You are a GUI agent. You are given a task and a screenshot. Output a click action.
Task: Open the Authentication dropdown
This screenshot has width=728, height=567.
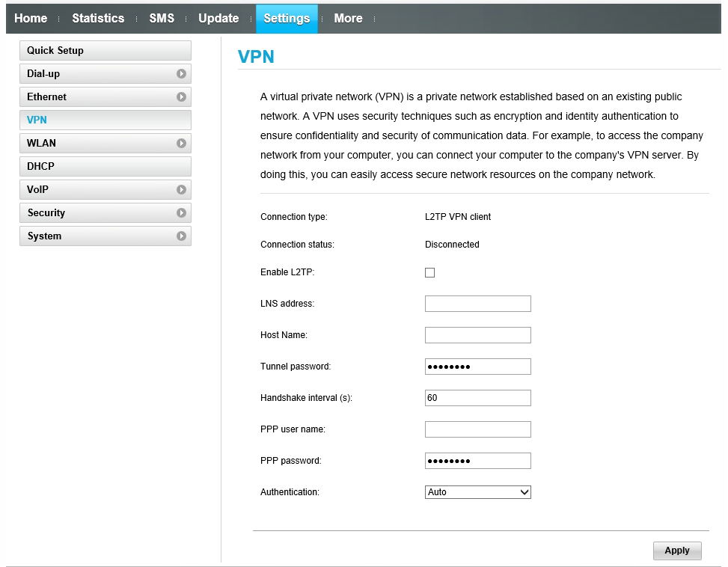click(x=478, y=492)
